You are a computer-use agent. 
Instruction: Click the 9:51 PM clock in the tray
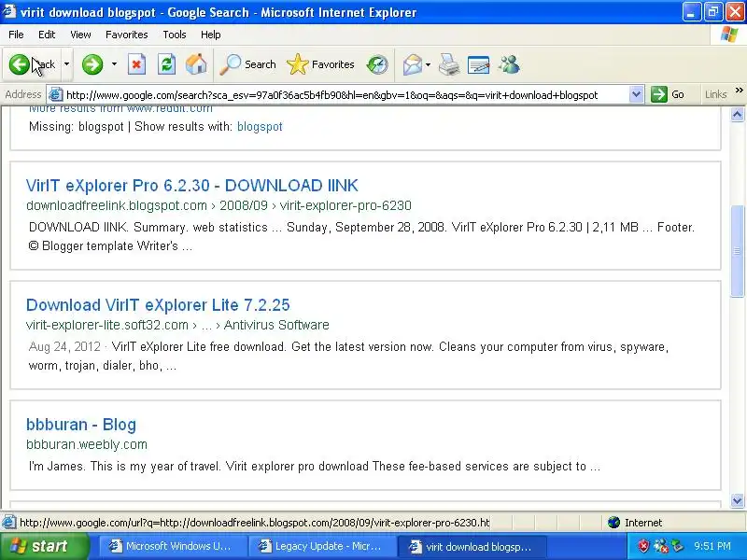[712, 546]
